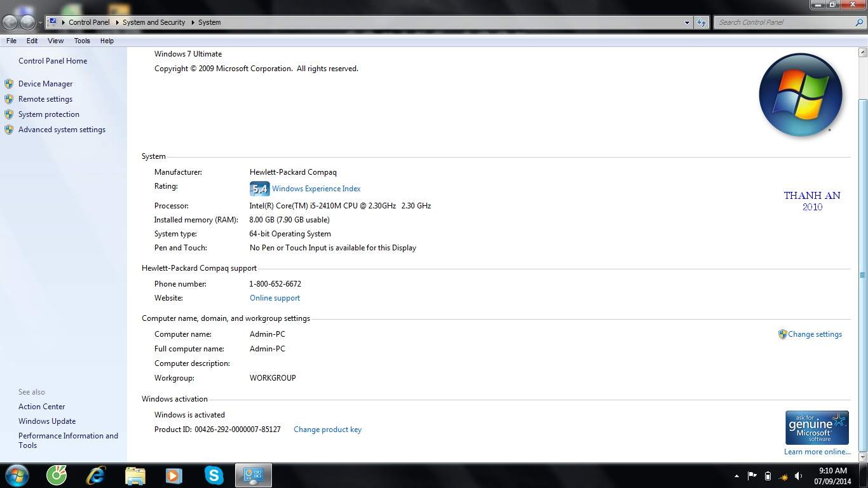
Task: Open address bar history dropdown
Action: coord(687,22)
